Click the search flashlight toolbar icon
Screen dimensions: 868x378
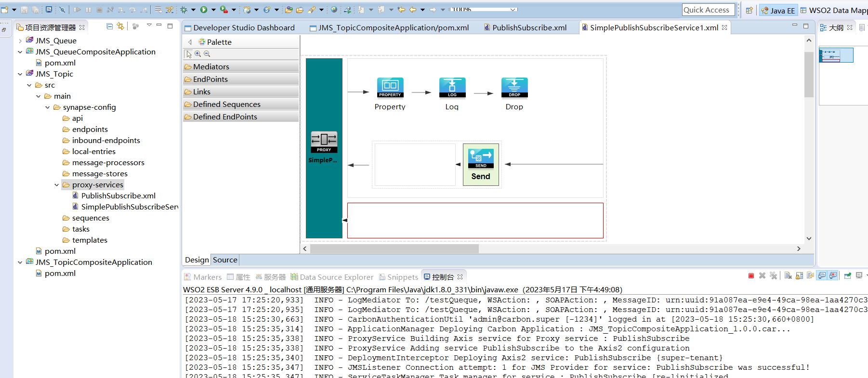pyautogui.click(x=312, y=10)
